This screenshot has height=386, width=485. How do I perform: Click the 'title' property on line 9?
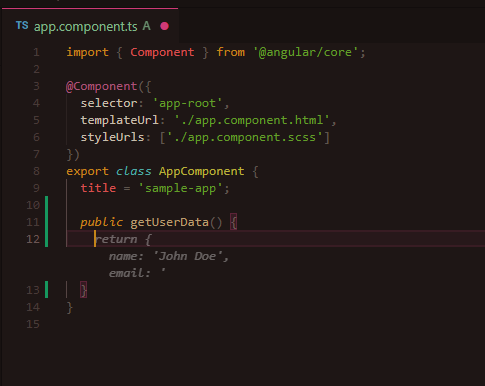coord(98,188)
